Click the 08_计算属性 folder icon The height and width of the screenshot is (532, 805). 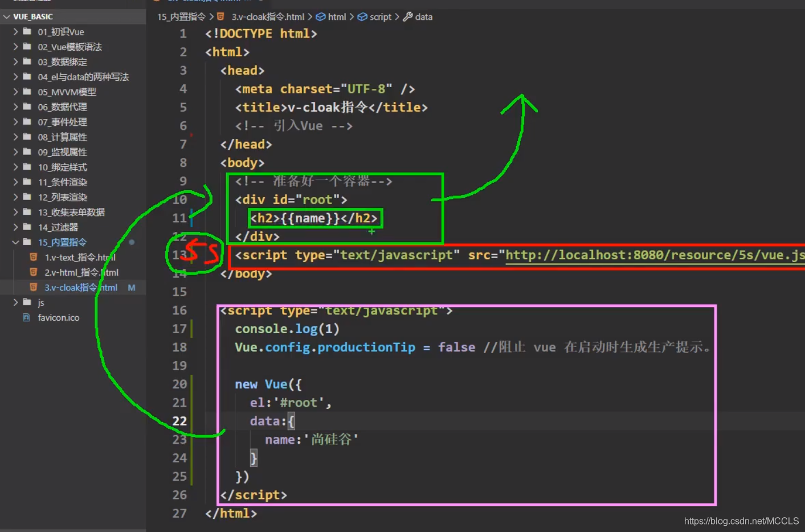[27, 137]
